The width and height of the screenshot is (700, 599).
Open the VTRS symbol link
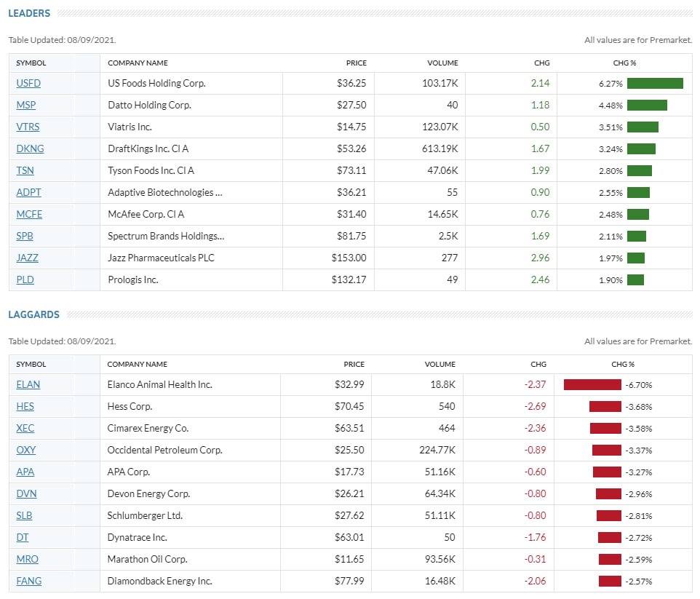[x=28, y=127]
